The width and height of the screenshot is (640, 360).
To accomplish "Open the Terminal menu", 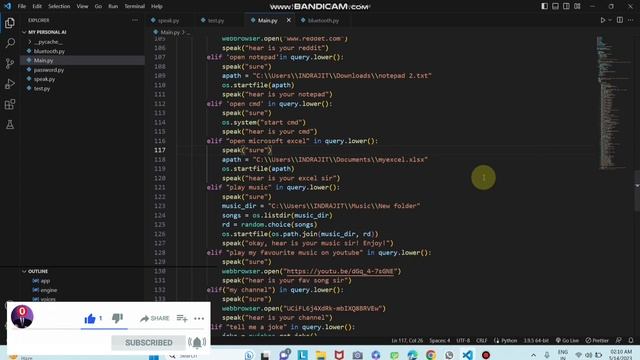I will pyautogui.click(x=134, y=6).
